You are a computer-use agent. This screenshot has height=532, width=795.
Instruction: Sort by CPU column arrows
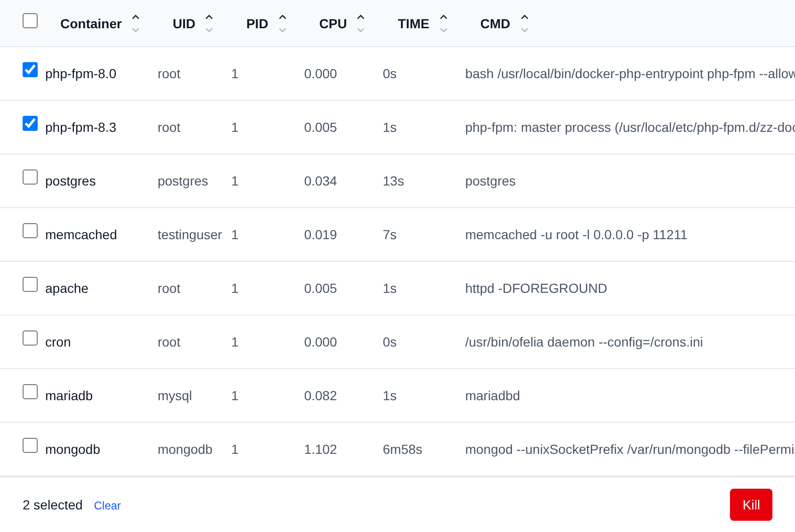[361, 24]
